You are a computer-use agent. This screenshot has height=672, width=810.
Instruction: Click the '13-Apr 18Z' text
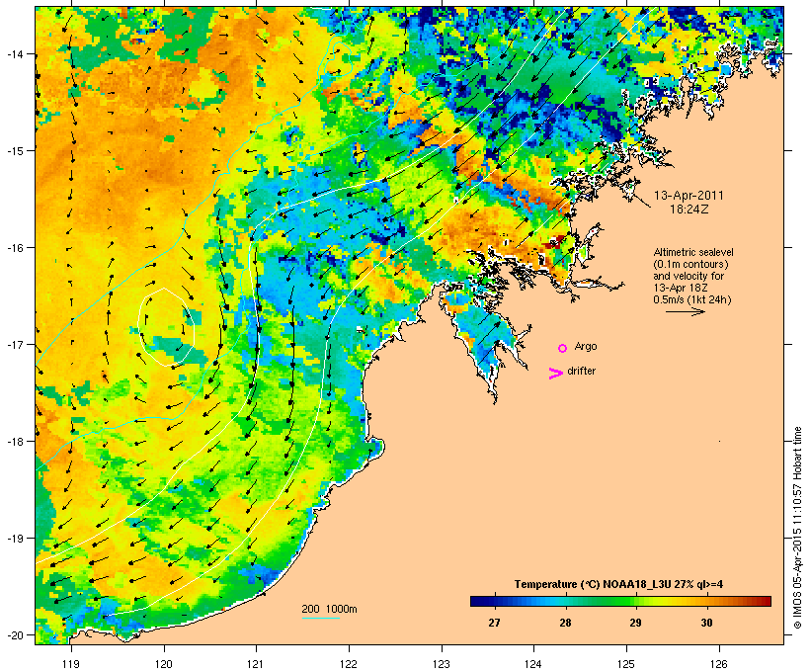[681, 288]
